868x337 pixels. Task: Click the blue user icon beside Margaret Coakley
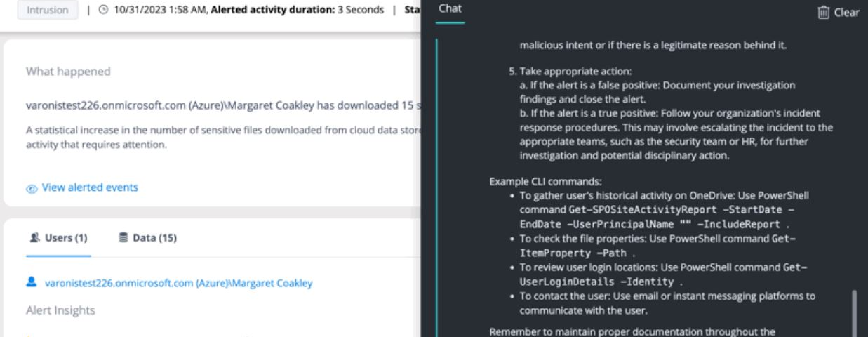31,282
